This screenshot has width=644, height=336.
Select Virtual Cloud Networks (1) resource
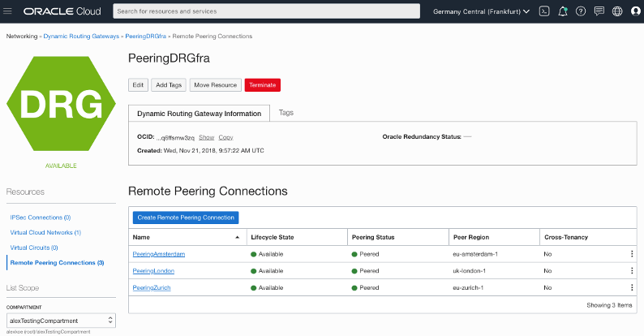tap(45, 232)
